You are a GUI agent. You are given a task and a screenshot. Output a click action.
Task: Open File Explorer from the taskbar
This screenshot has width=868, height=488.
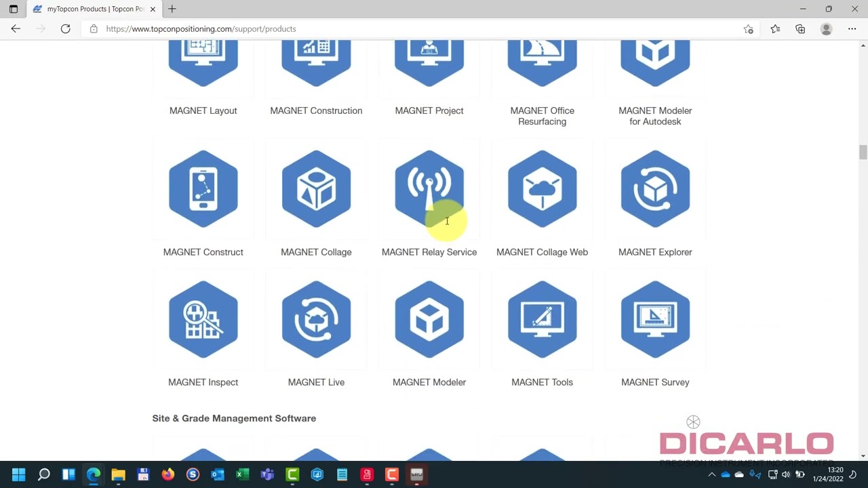point(118,474)
